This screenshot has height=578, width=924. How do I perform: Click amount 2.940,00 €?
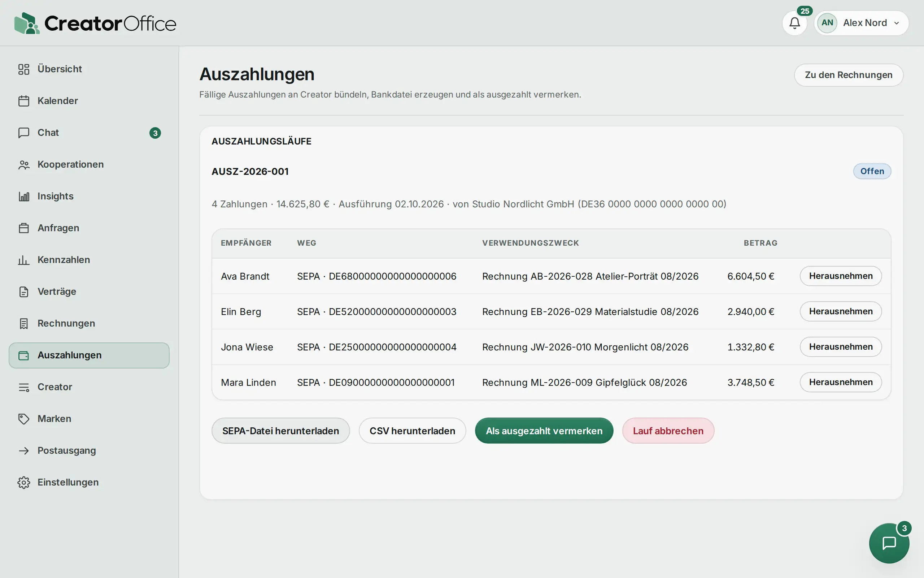click(751, 311)
